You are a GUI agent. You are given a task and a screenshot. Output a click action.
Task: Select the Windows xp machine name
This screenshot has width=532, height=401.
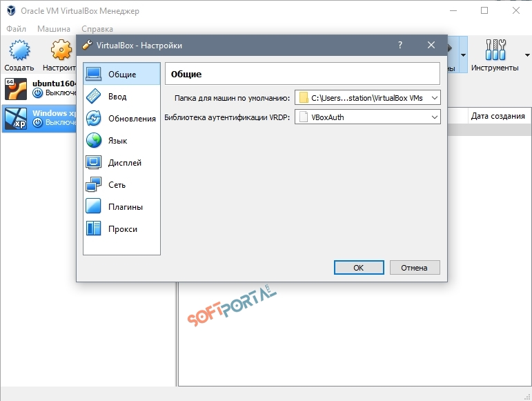55,113
